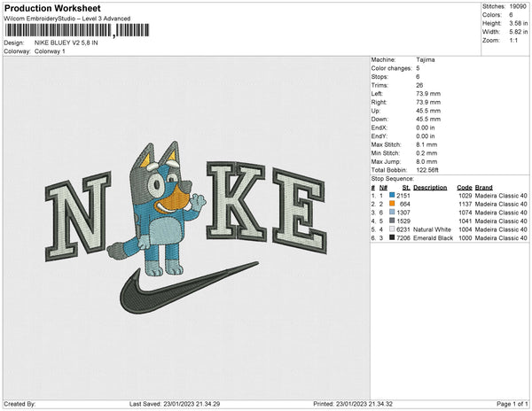Click the Page 1 of 1 indicator

[x=512, y=404]
